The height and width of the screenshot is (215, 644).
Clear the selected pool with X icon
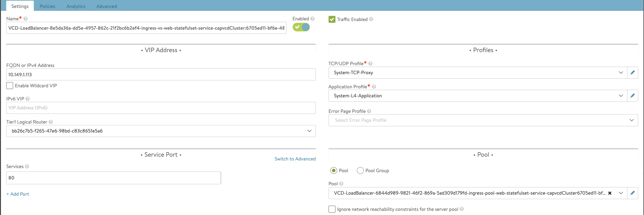(610, 193)
